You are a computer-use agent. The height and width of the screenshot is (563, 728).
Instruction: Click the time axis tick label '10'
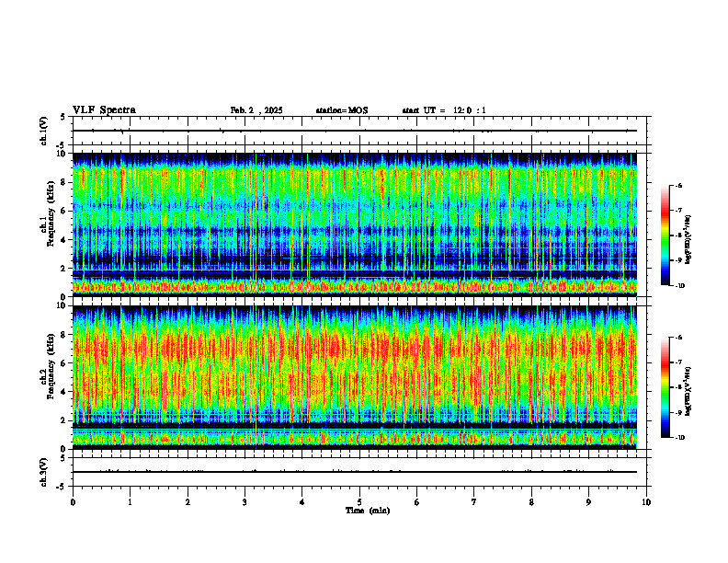pyautogui.click(x=646, y=502)
